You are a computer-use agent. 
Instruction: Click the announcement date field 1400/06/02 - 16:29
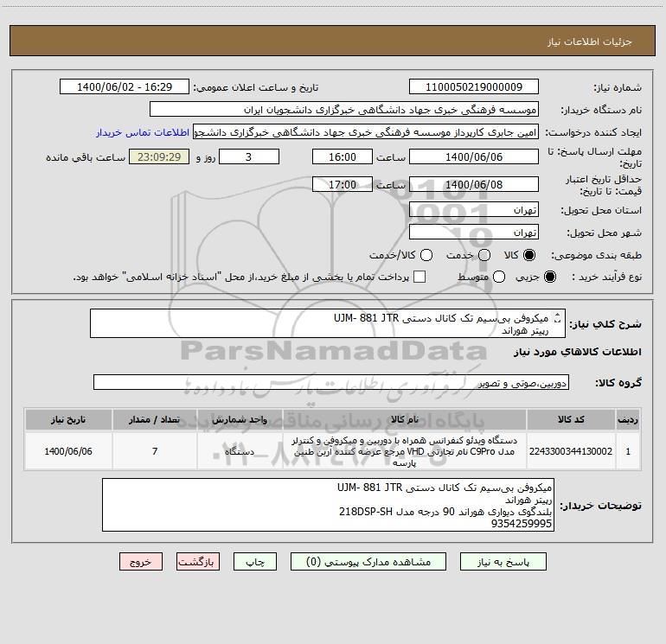[125, 87]
